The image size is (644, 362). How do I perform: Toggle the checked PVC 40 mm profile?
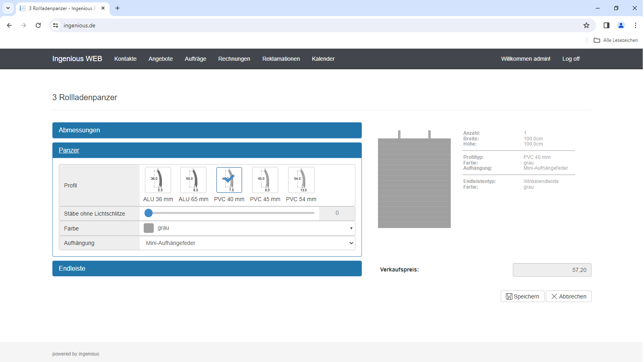(x=229, y=180)
